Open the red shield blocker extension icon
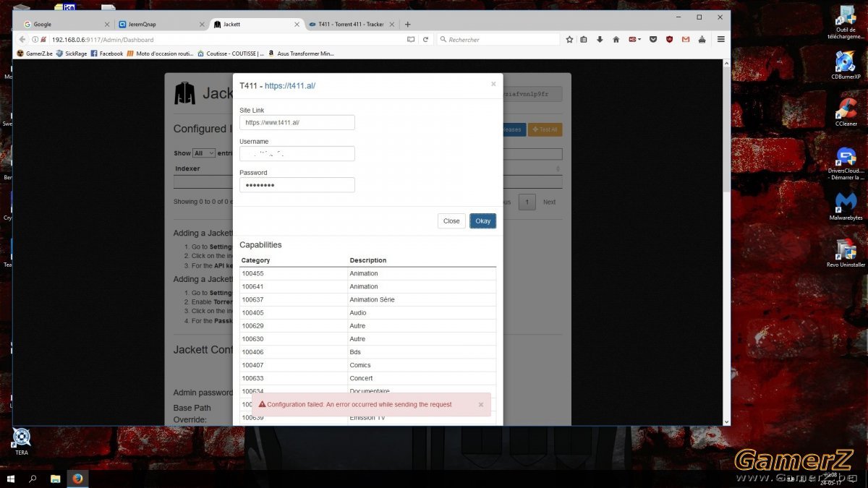868x488 pixels. (x=669, y=40)
